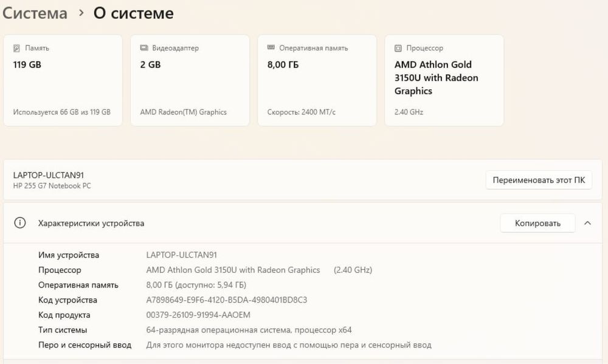Collapse the Характеристики устройства section chevron
This screenshot has height=364, width=608.
tap(587, 223)
